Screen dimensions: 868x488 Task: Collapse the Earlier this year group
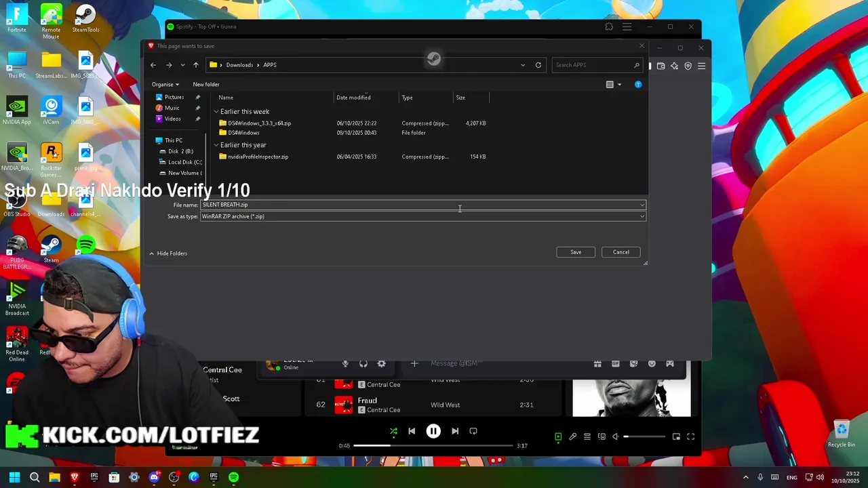(216, 145)
